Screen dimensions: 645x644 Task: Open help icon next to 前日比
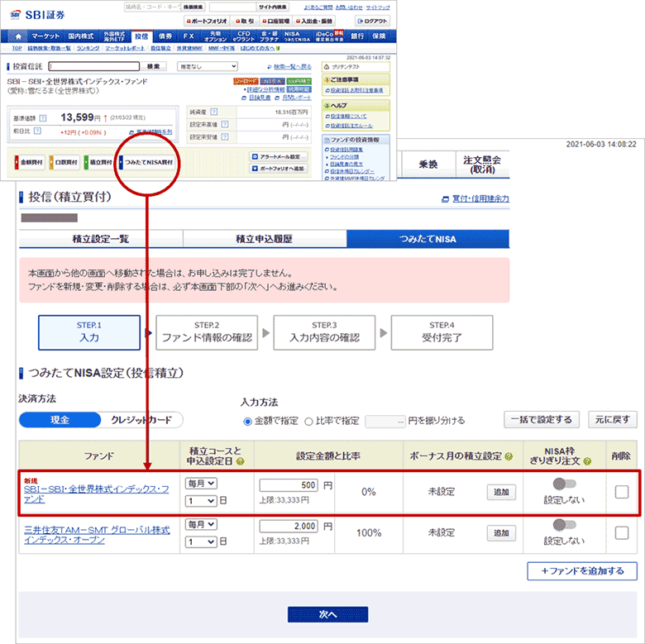pyautogui.click(x=37, y=131)
